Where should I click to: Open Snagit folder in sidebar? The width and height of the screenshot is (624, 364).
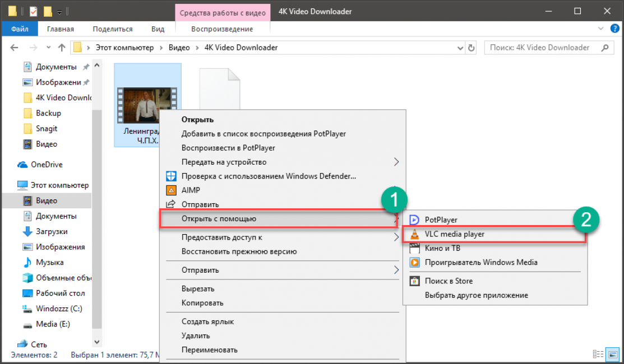pyautogui.click(x=47, y=129)
